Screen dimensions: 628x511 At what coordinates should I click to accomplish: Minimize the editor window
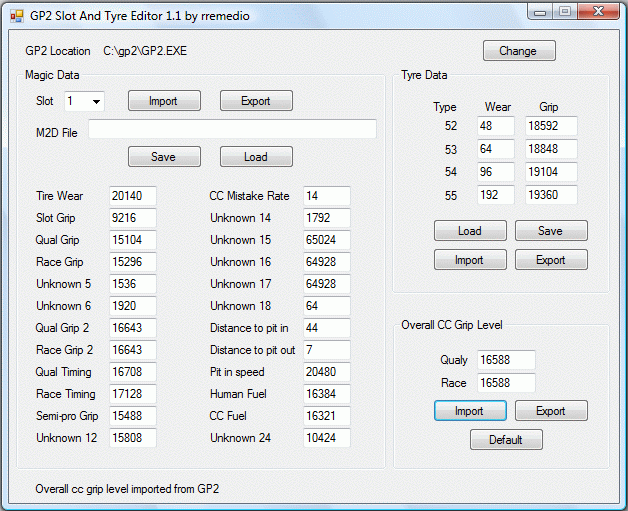point(540,12)
